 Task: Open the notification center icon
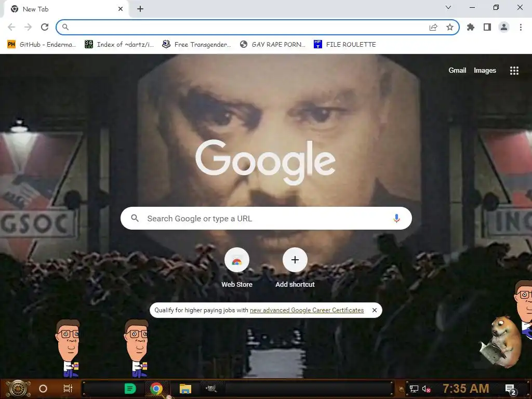point(511,389)
